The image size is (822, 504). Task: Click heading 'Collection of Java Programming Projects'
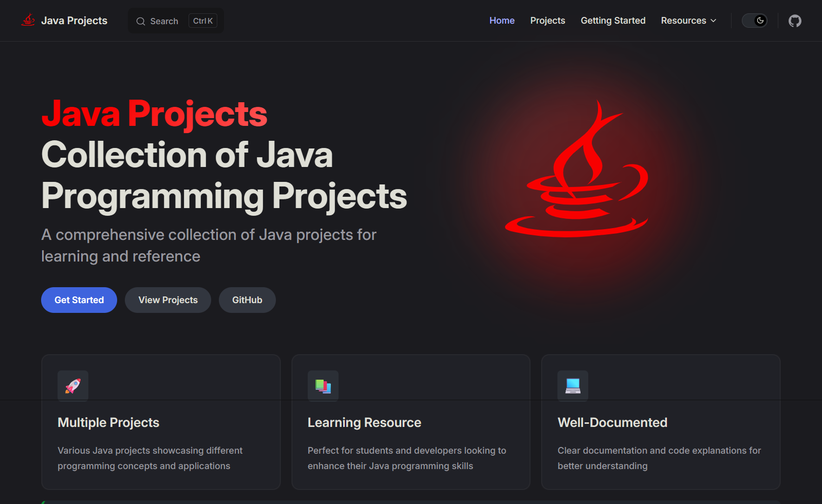tap(224, 176)
